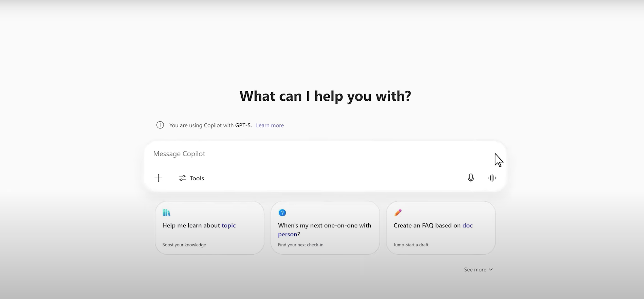
Task: Expand suggestions with See more
Action: pos(475,270)
